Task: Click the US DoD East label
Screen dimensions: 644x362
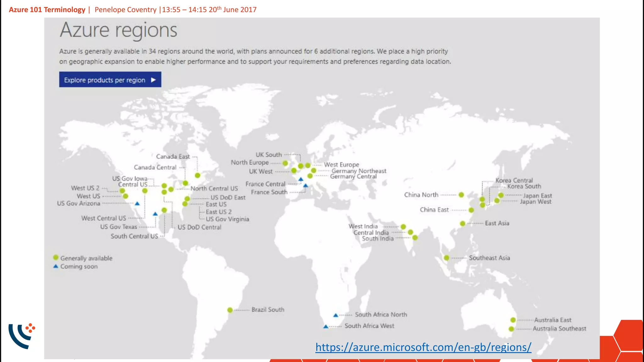Action: (x=228, y=198)
